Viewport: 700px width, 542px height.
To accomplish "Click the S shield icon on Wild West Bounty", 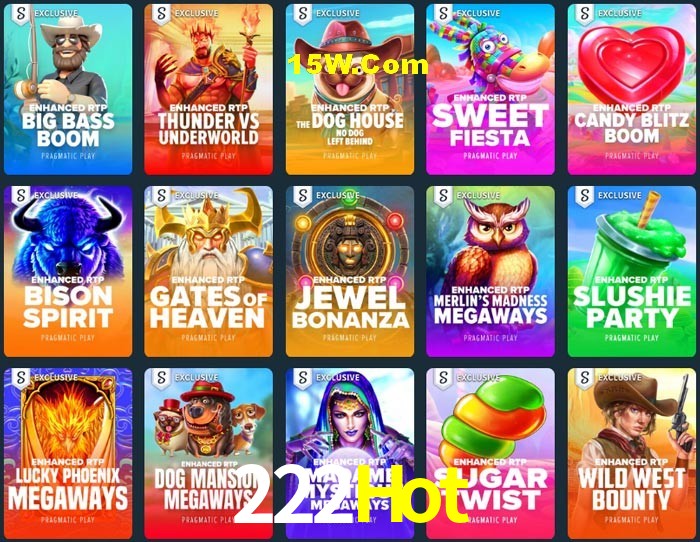I will [584, 379].
